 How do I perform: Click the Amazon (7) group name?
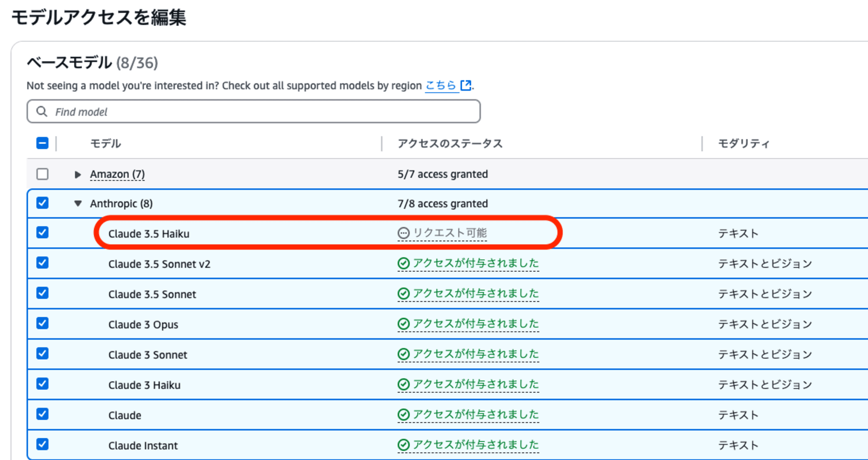(117, 174)
